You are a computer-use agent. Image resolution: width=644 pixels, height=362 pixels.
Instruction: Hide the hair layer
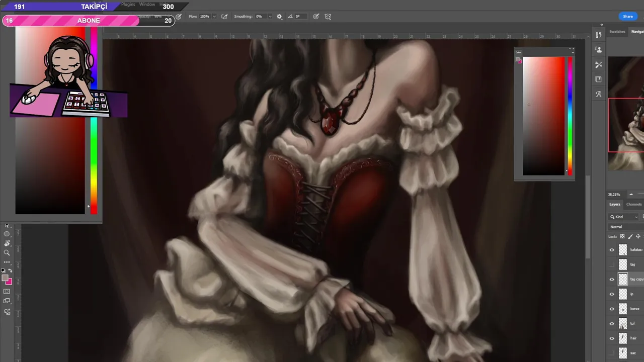[x=612, y=338]
